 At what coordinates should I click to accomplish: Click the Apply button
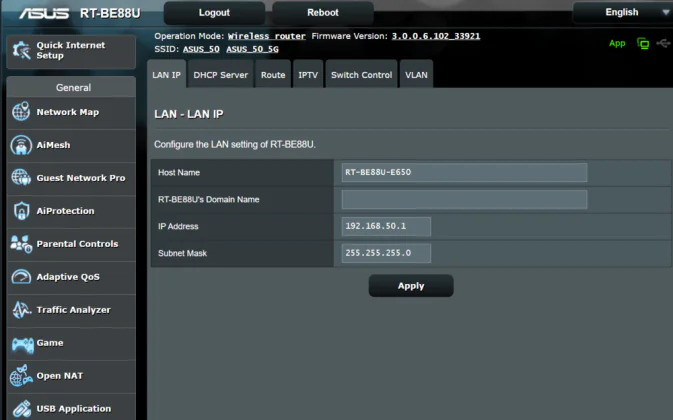click(411, 286)
